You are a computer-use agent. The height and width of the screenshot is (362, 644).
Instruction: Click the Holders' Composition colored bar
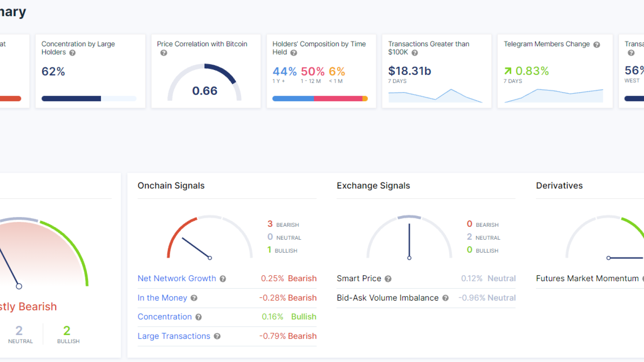320,99
